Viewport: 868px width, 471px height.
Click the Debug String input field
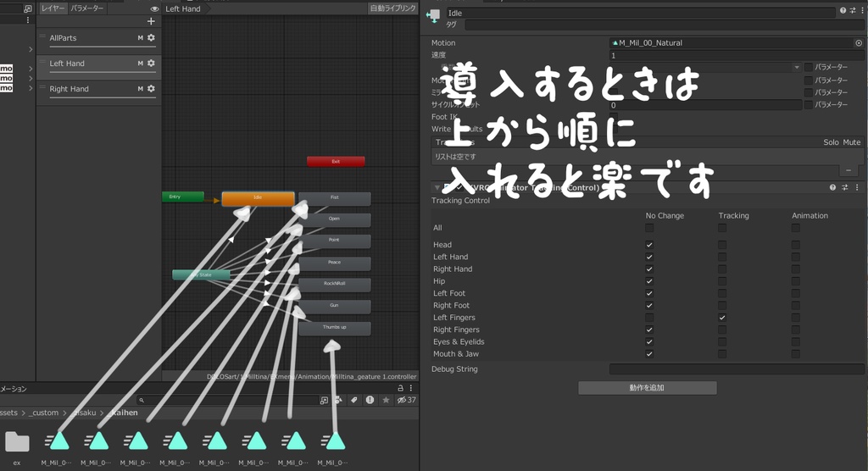pos(737,369)
